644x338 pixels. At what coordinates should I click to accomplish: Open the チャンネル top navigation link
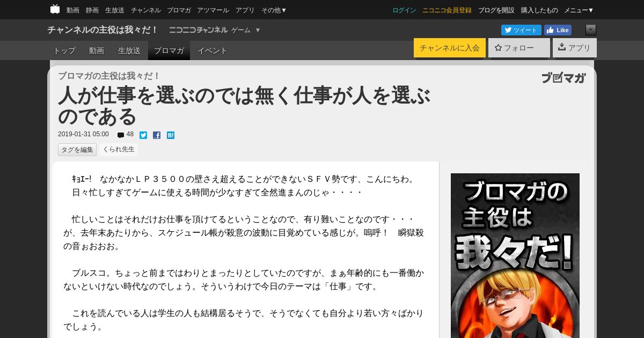point(146,10)
